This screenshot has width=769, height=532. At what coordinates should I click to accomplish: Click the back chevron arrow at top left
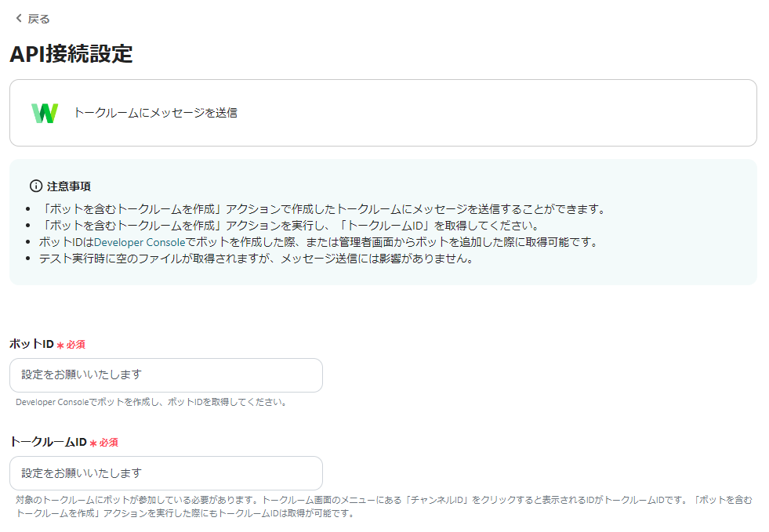16,17
